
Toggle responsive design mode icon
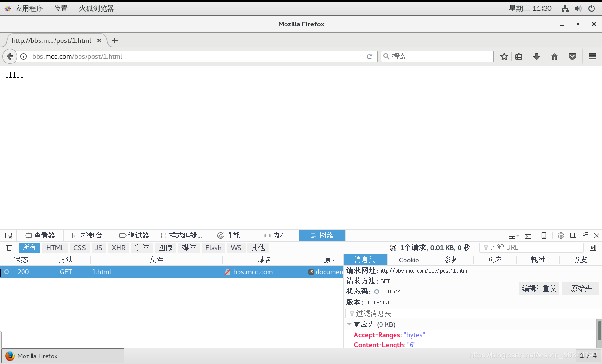click(544, 236)
